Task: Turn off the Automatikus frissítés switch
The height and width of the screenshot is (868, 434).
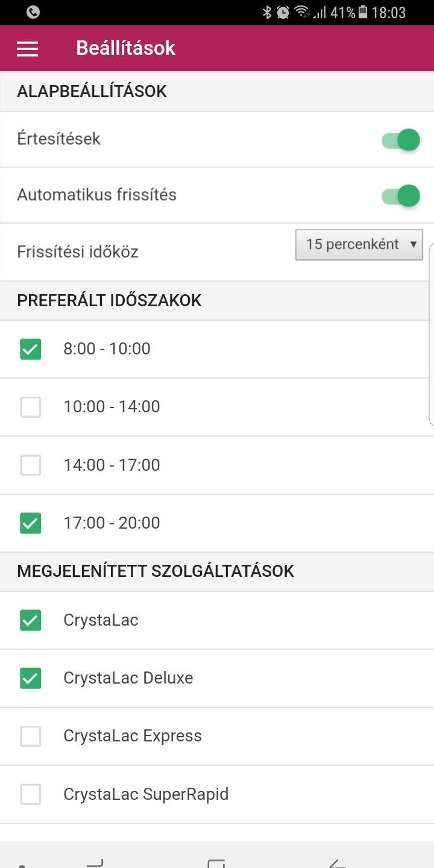Action: pos(401,196)
